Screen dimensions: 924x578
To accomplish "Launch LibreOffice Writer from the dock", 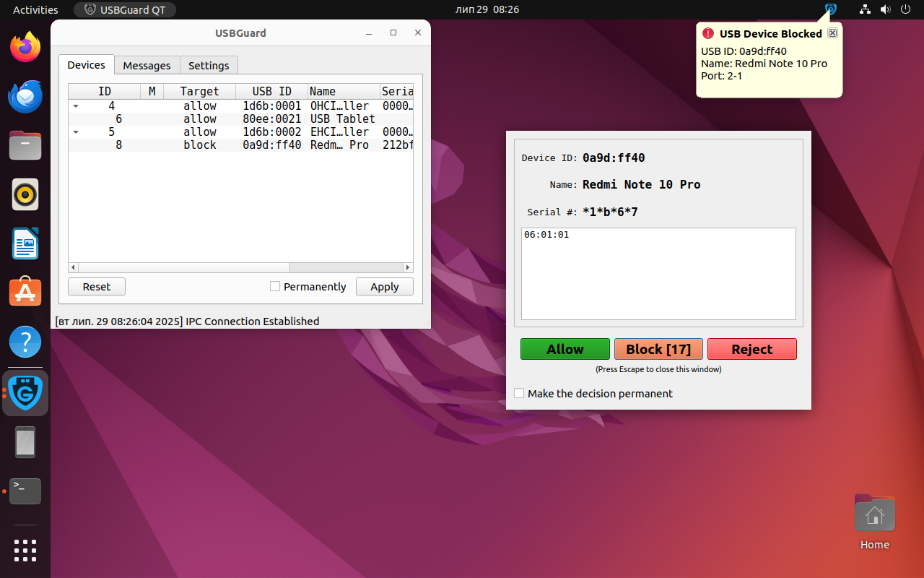I will [25, 243].
